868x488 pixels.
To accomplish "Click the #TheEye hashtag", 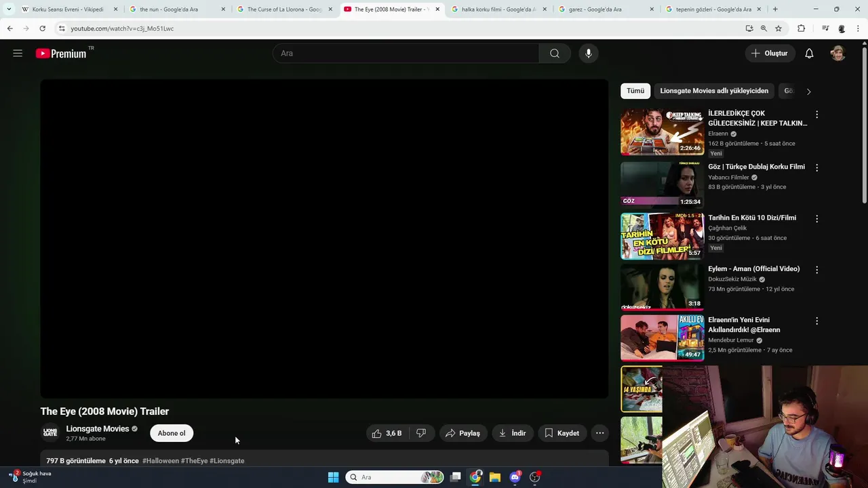I will coord(194,461).
